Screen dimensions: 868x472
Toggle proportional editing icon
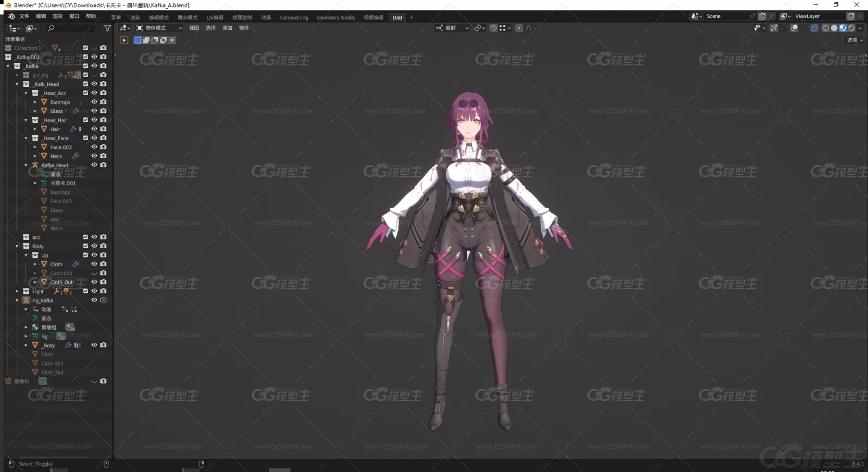pos(519,28)
